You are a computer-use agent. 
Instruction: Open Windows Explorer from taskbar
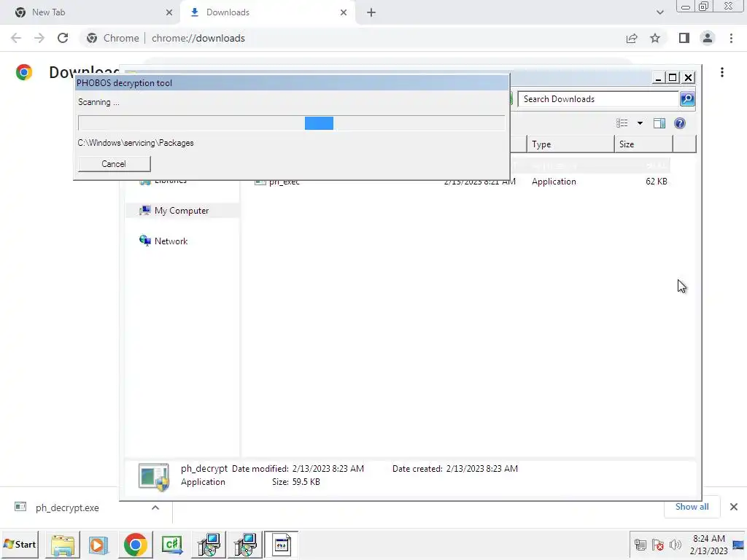pyautogui.click(x=63, y=545)
